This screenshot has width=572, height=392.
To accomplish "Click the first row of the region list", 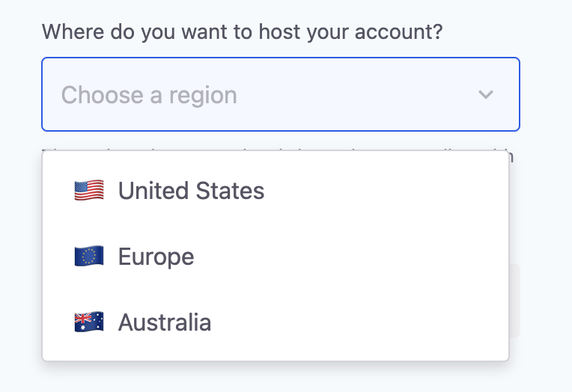I will click(x=276, y=191).
